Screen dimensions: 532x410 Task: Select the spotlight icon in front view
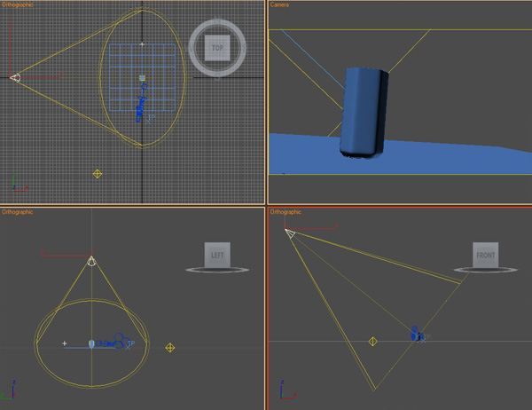point(290,233)
